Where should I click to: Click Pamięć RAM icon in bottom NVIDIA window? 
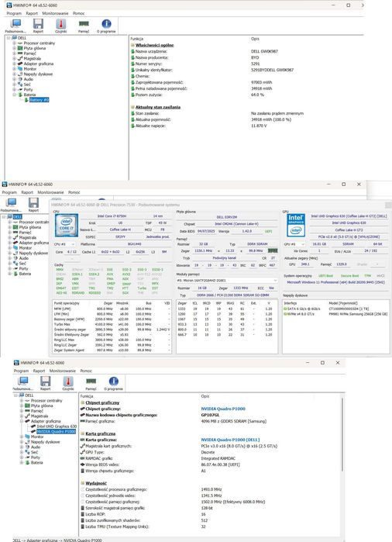pyautogui.click(x=91, y=383)
